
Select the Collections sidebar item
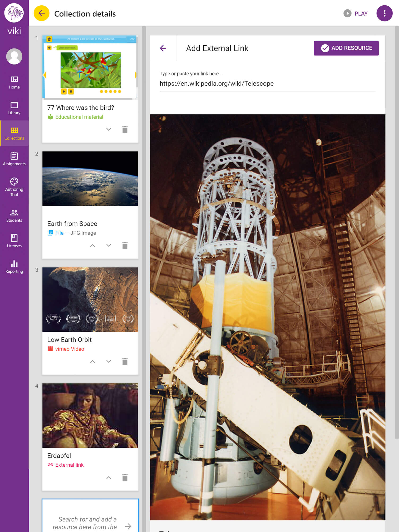tap(14, 133)
